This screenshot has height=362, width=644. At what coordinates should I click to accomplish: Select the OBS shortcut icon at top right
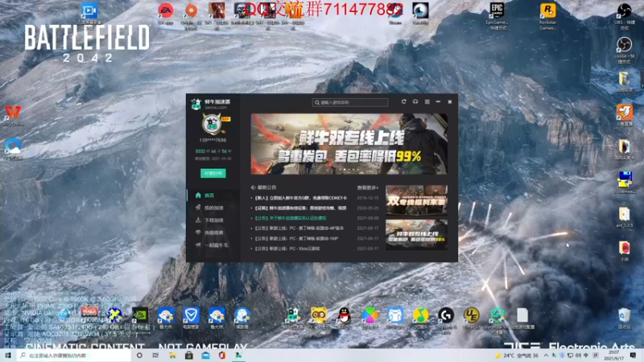pos(625,15)
